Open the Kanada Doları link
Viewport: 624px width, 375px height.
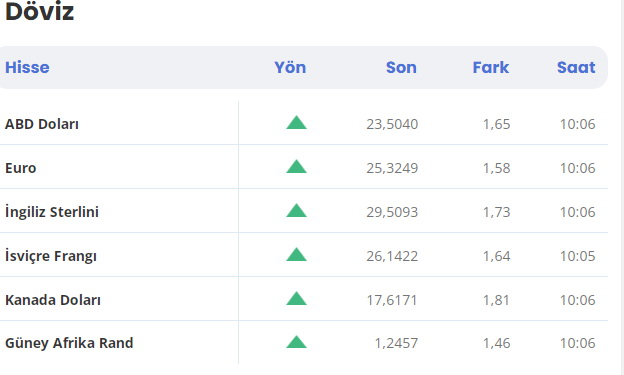(x=53, y=299)
